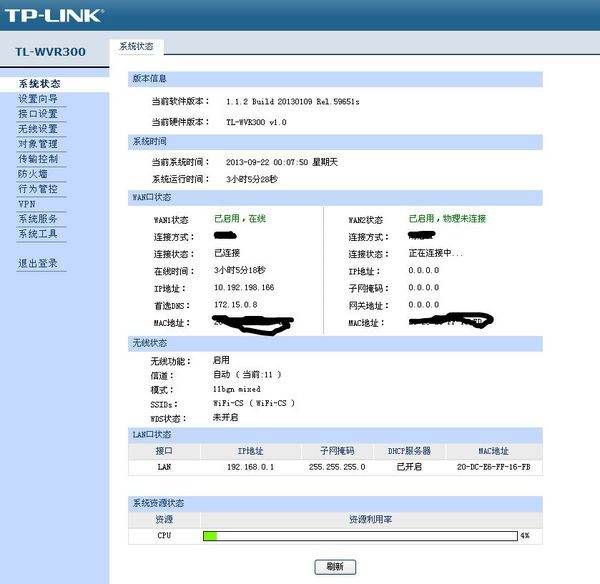Click software version 1.1.2 Build 20130109 text
The image size is (600, 584).
(293, 101)
